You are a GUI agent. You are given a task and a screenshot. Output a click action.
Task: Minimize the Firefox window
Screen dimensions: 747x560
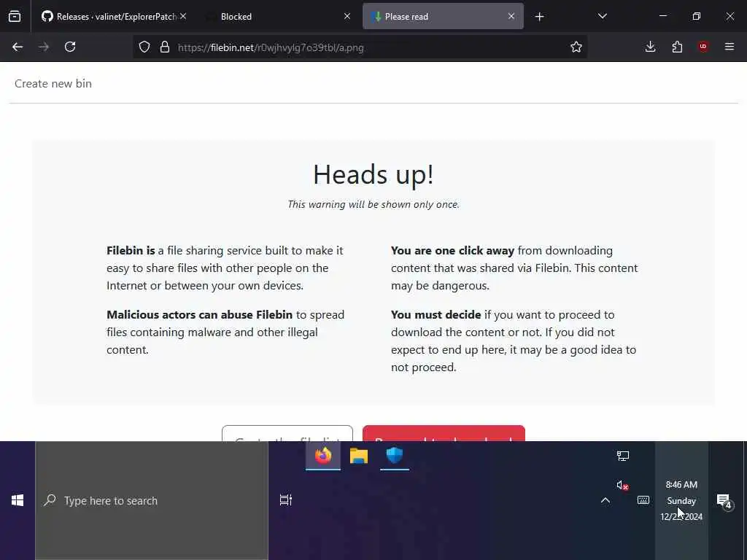[663, 16]
